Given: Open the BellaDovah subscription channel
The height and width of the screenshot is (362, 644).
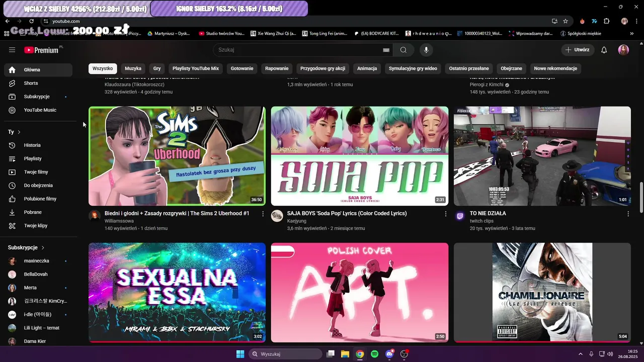Looking at the screenshot, I should 38,275.
